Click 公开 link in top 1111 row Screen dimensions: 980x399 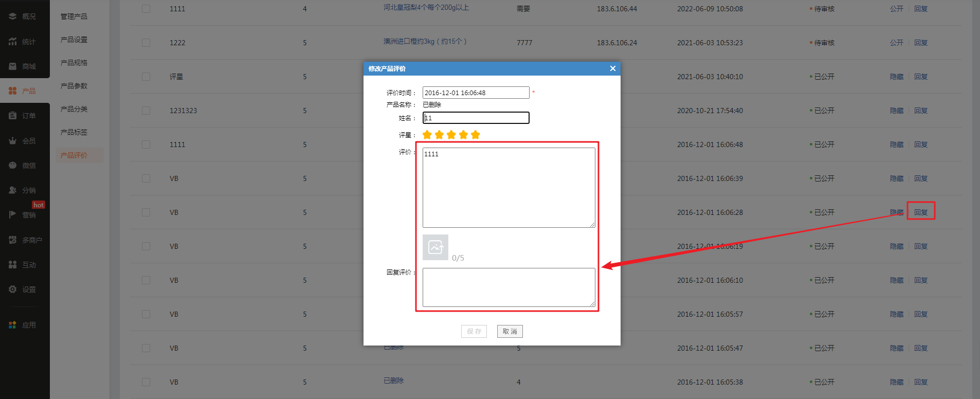897,9
